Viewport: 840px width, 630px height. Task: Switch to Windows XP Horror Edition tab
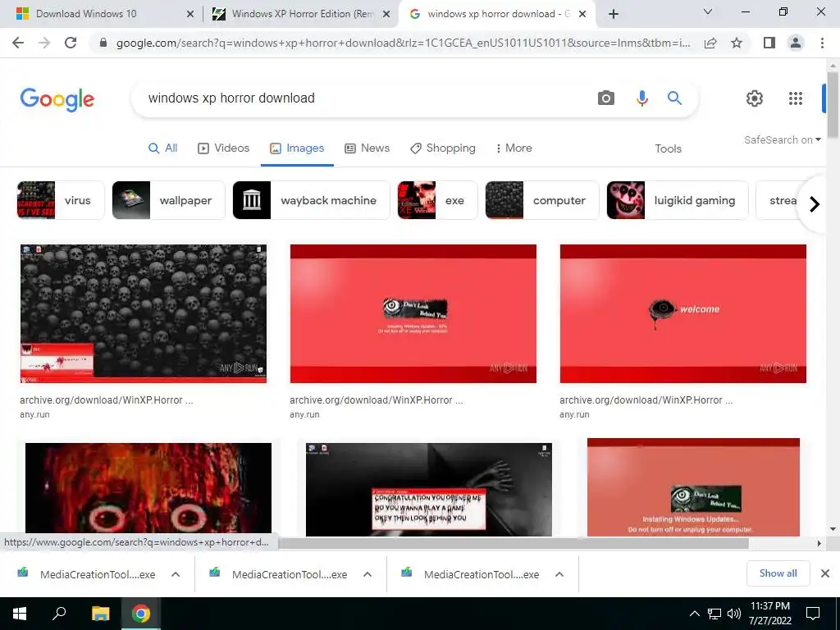coord(303,14)
